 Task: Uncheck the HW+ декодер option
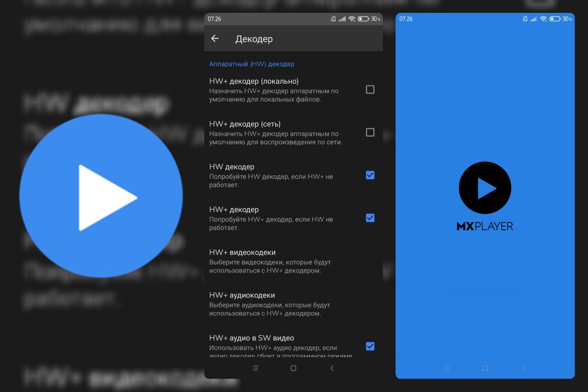[370, 218]
